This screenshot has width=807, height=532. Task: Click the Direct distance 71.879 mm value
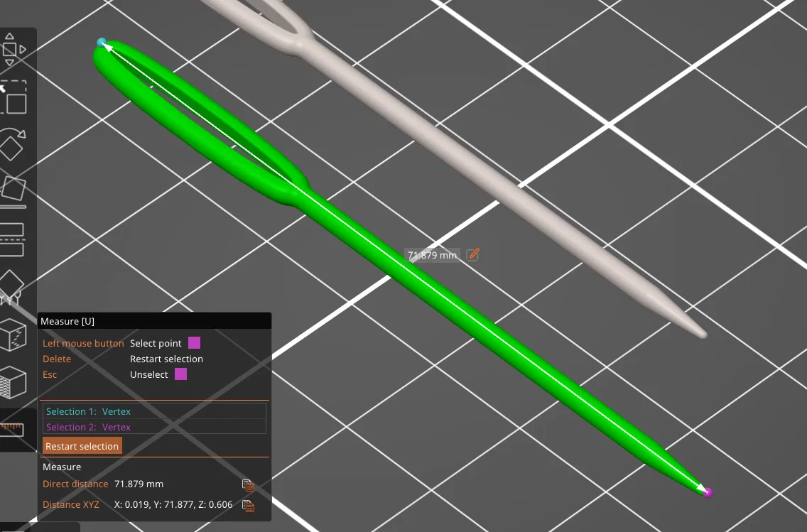coord(139,484)
